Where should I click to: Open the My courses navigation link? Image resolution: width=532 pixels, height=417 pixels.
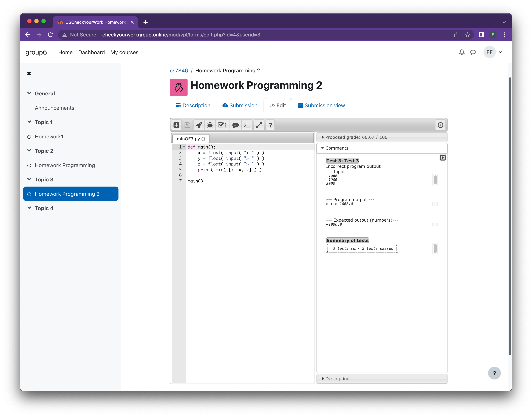124,52
